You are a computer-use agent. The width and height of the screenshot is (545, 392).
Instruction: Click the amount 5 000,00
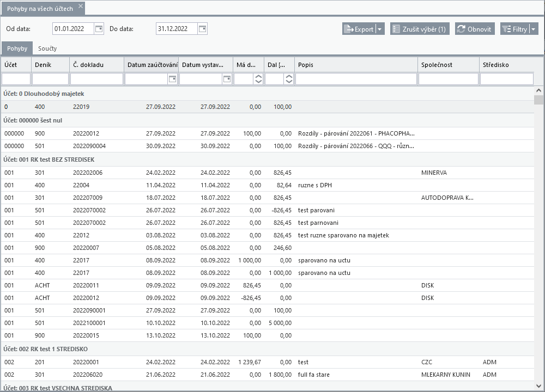[280, 323]
